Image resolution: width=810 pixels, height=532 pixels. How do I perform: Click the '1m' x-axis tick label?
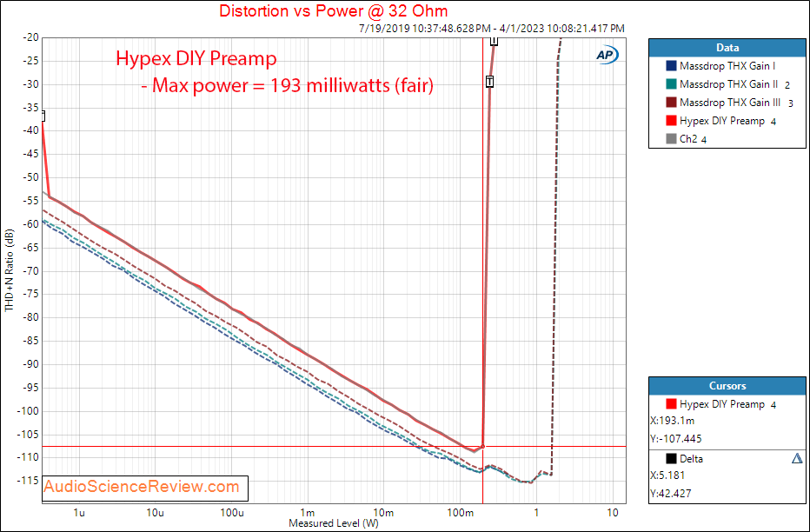coord(308,513)
